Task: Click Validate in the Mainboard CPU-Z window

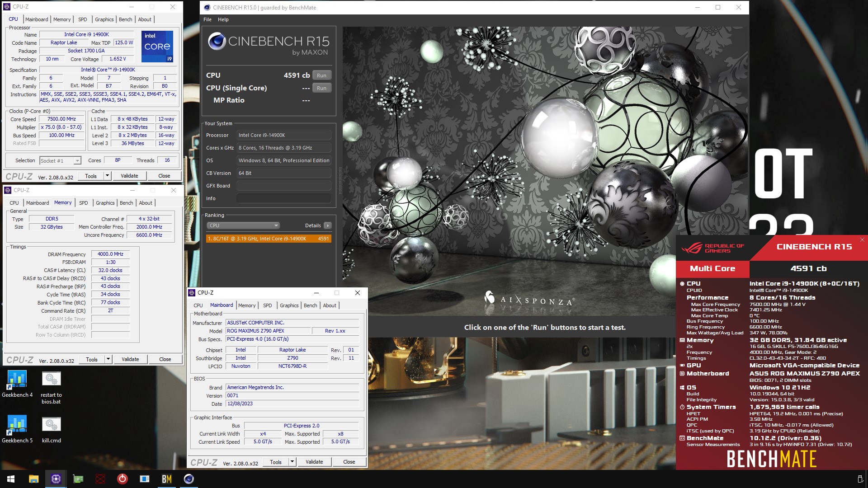Action: (314, 462)
